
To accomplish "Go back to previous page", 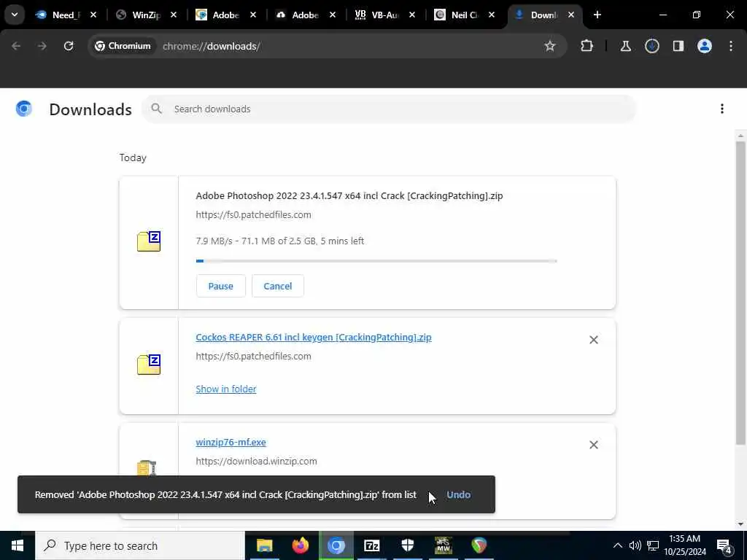I will pos(16,46).
